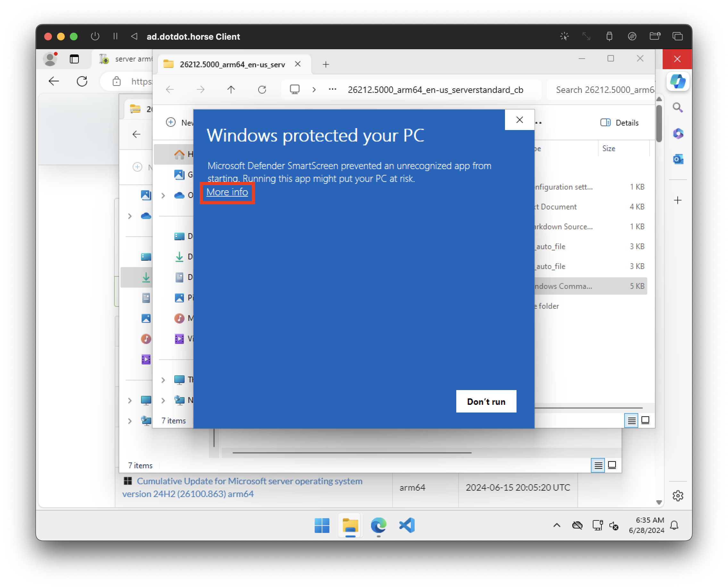Expand the OneDrive node in front Explorer
Viewport: 728px width, 588px height.
(163, 195)
